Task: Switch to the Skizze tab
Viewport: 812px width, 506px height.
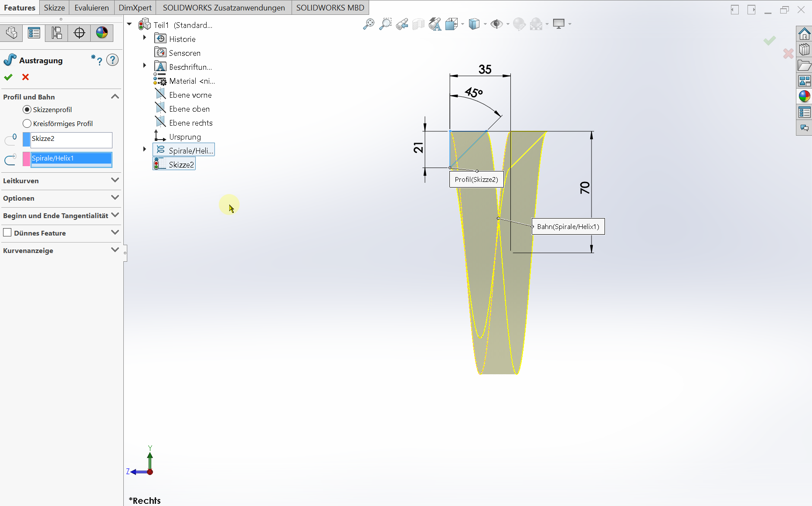Action: click(x=54, y=8)
